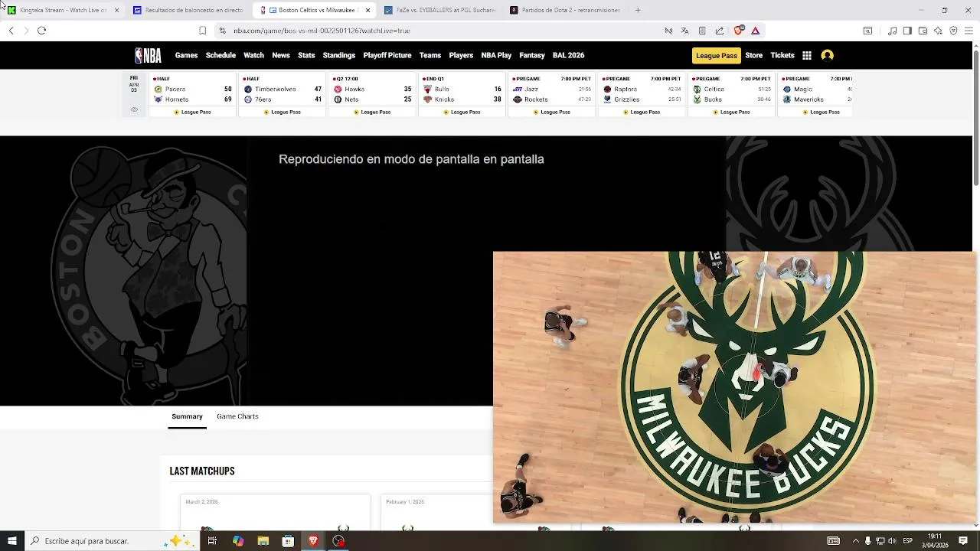Open the NBA Play menu item

pyautogui.click(x=496, y=55)
